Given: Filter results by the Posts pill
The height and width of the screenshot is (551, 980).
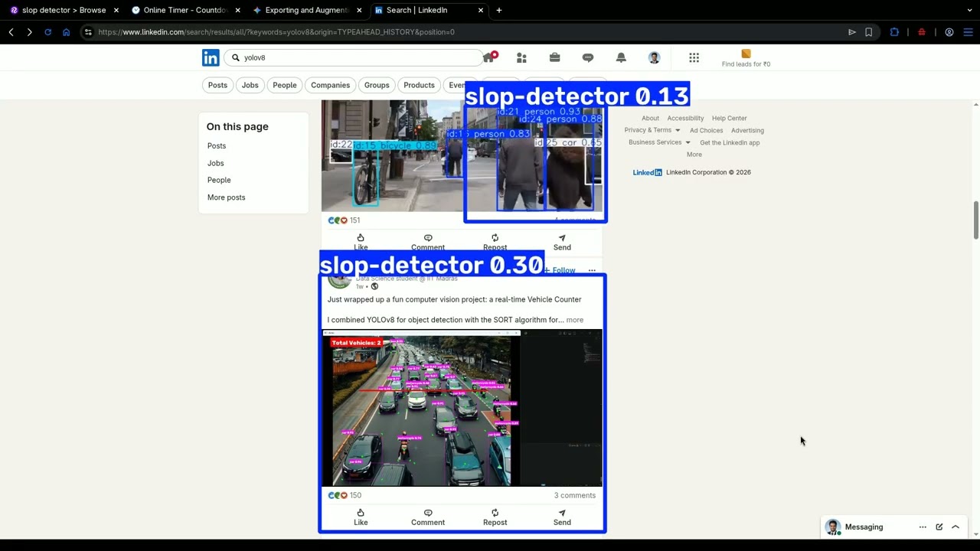Looking at the screenshot, I should (217, 85).
